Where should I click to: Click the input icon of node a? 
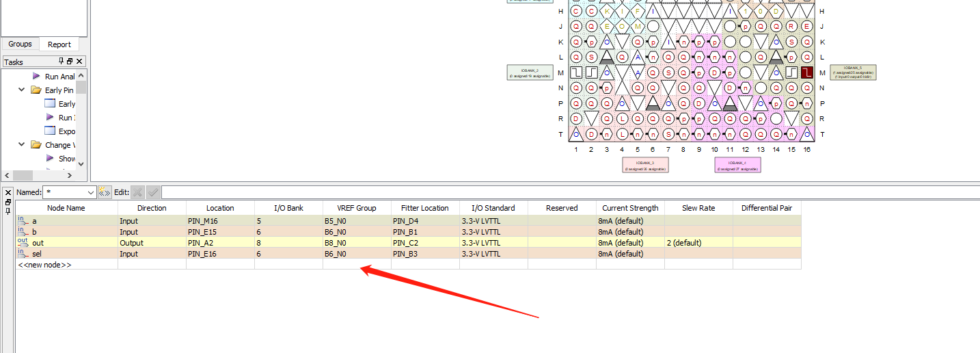[x=23, y=221]
